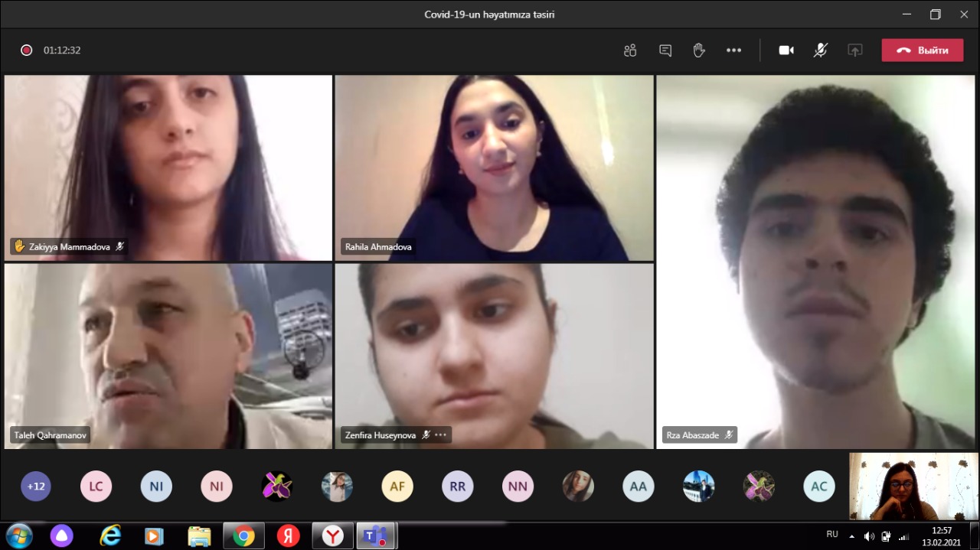Screen dimensions: 980x550
Task: Leave the meeting with the Выйти button
Action: [x=922, y=50]
